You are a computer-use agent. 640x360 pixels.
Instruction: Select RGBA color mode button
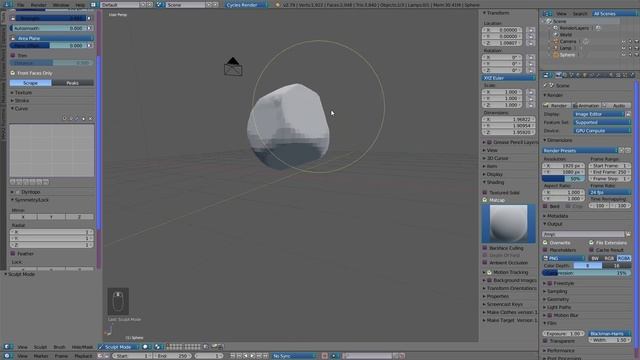624,258
